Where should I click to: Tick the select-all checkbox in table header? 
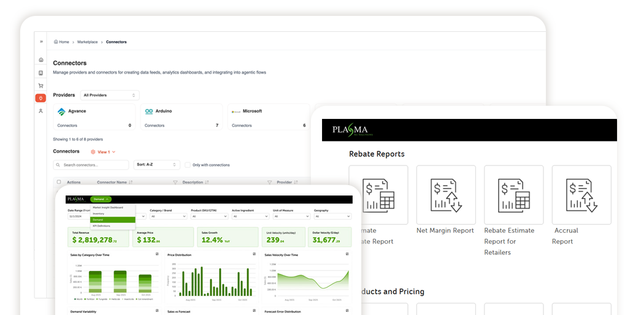pyautogui.click(x=59, y=182)
